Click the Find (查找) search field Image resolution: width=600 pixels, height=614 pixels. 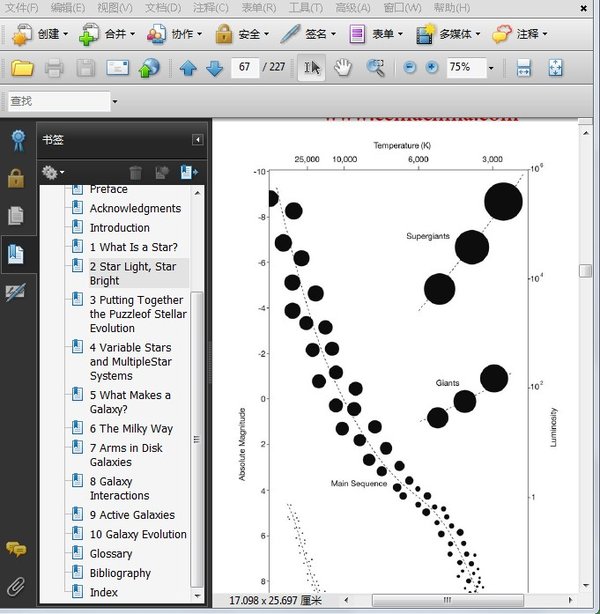pos(59,101)
